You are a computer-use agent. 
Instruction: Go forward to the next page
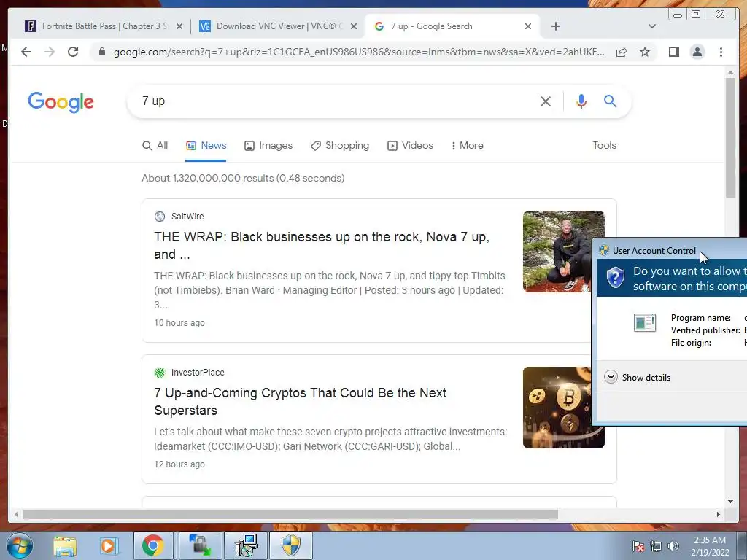(50, 52)
